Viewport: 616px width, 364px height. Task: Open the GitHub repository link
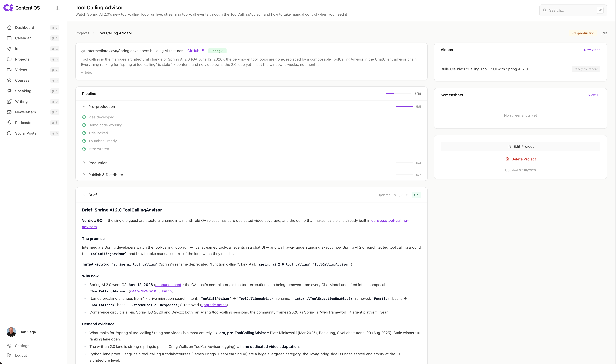195,51
